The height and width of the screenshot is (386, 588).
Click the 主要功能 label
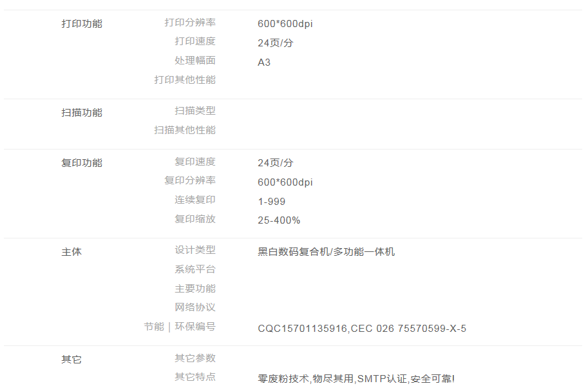coord(195,289)
